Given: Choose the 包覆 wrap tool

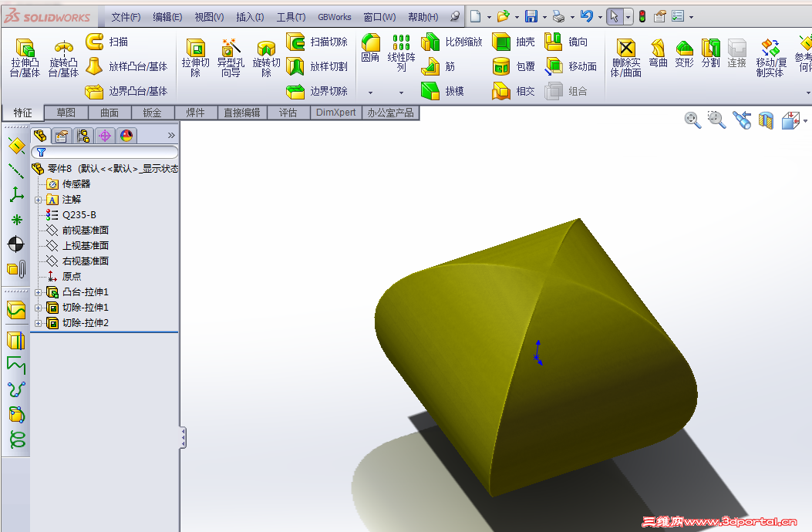Looking at the screenshot, I should (514, 66).
